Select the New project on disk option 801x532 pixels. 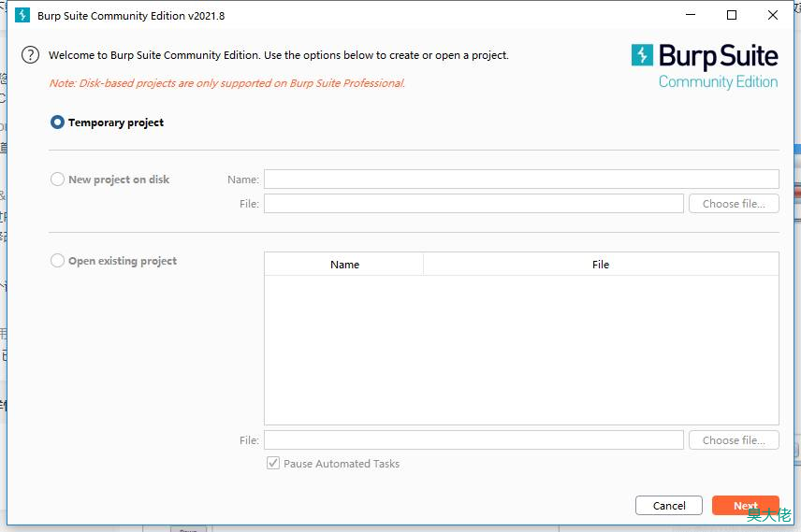point(57,180)
